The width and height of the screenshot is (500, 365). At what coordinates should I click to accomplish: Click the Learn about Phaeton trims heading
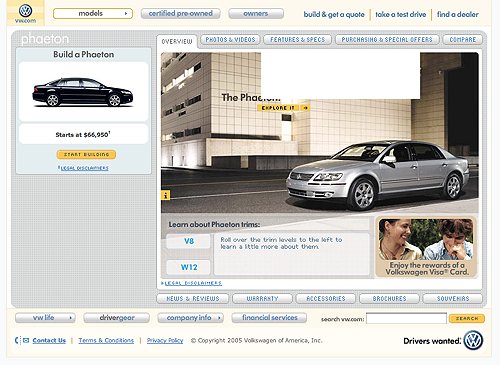[214, 224]
